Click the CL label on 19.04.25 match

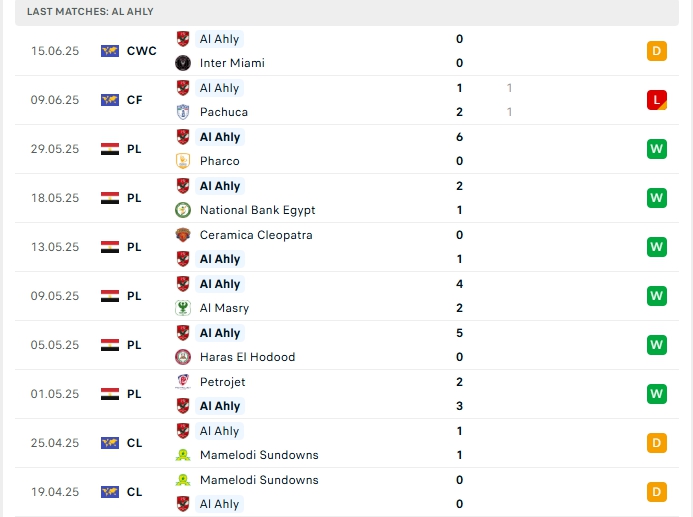point(135,492)
